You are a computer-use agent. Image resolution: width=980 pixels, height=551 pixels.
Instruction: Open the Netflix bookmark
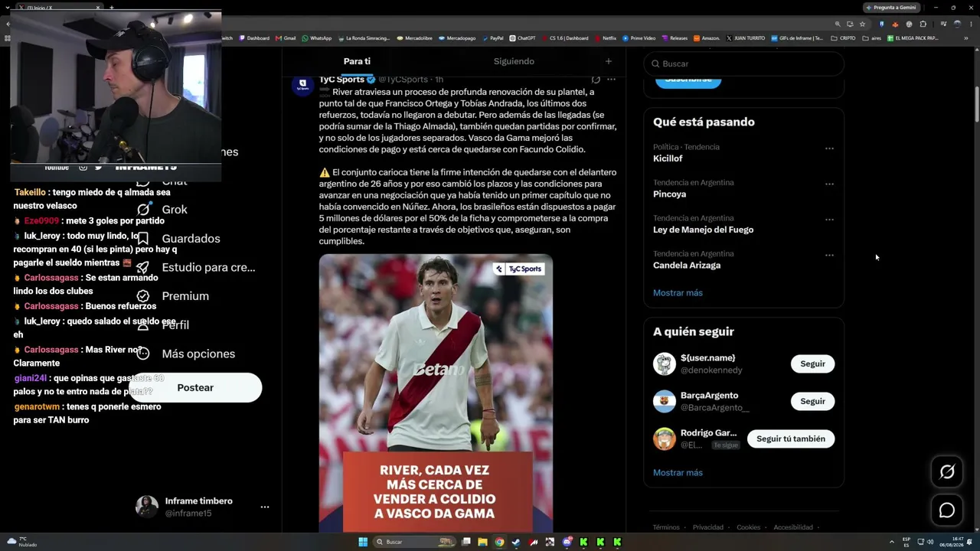click(x=606, y=38)
